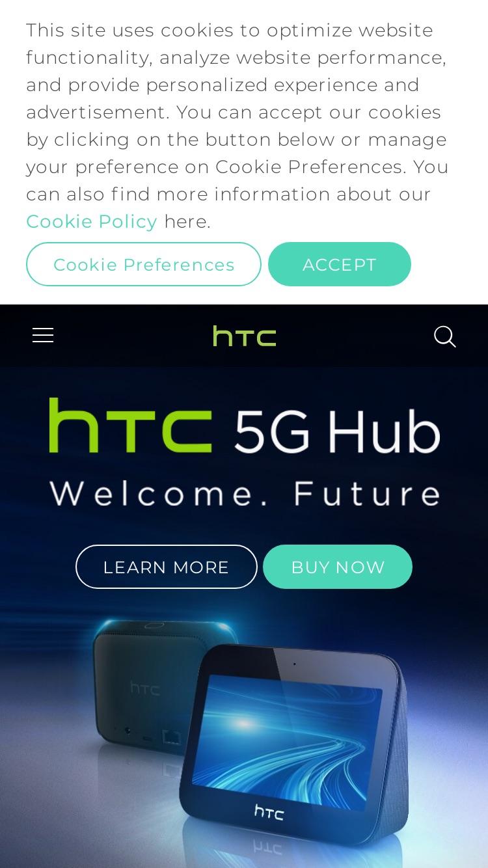Go home via the HTC logo in the nav bar
Screen dimensions: 488x868
click(245, 336)
